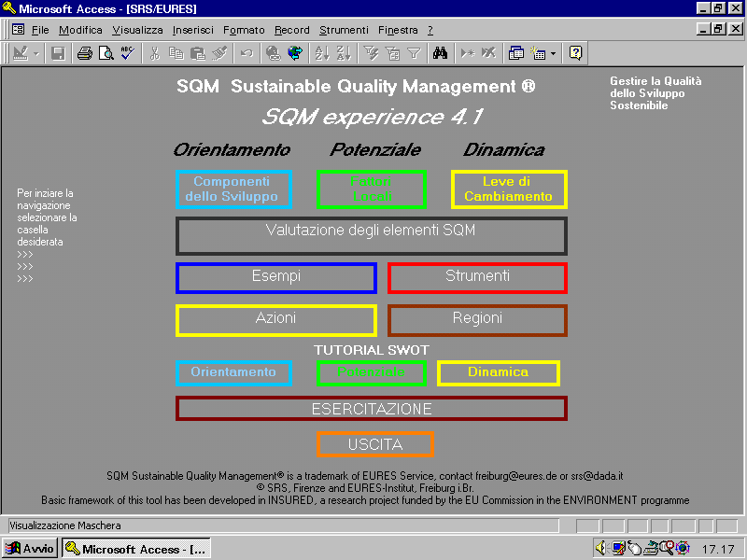Click the Copy icon in the toolbar
This screenshot has height=560, width=747.
pos(176,53)
